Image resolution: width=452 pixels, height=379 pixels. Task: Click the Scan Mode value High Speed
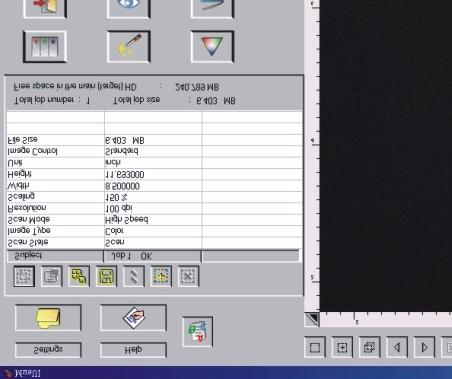[127, 220]
